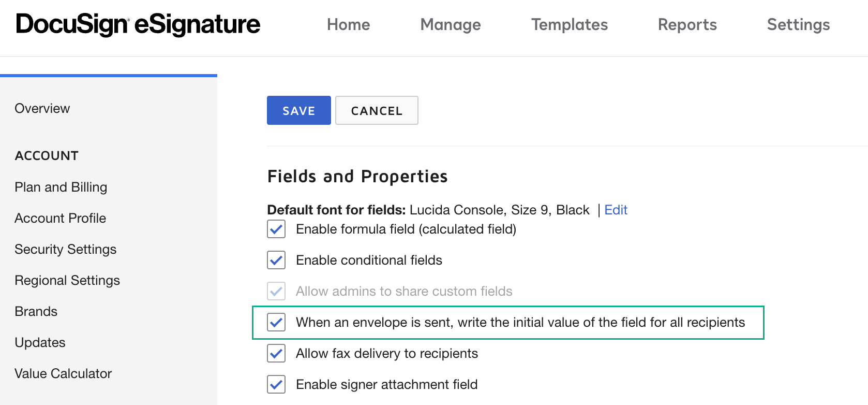Viewport: 868px width, 405px height.
Task: Open the Templates navigation item
Action: 569,24
